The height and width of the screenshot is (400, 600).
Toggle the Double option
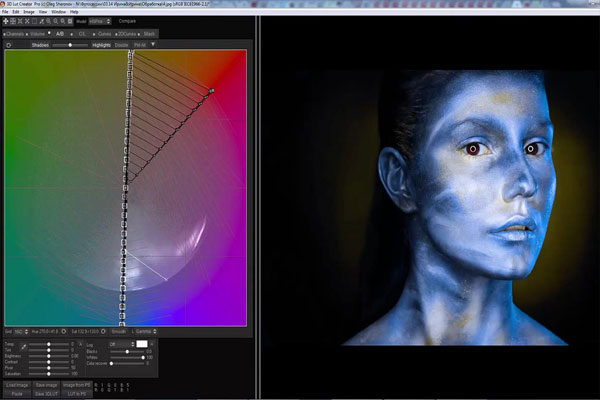120,45
